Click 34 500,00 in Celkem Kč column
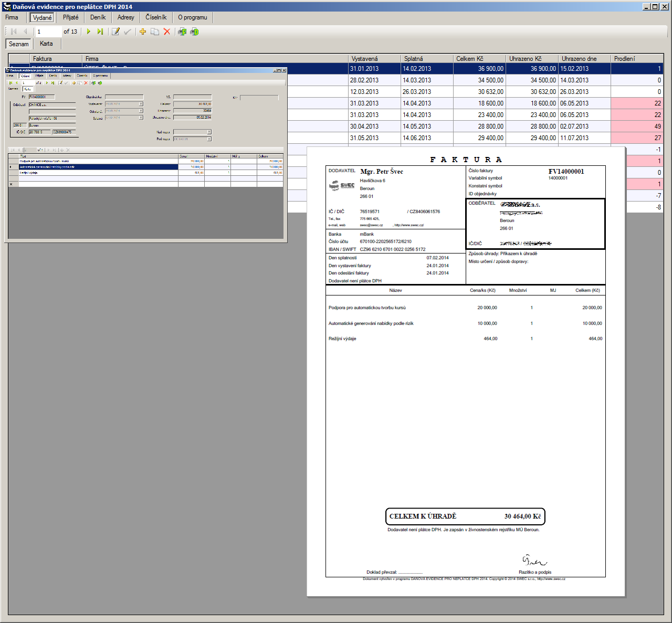Screen dimensions: 672x623 coord(480,80)
